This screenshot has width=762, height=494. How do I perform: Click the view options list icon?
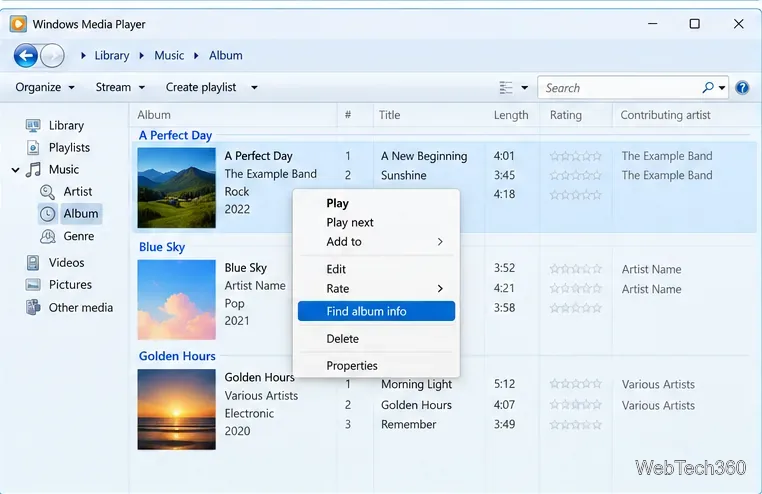[x=506, y=87]
